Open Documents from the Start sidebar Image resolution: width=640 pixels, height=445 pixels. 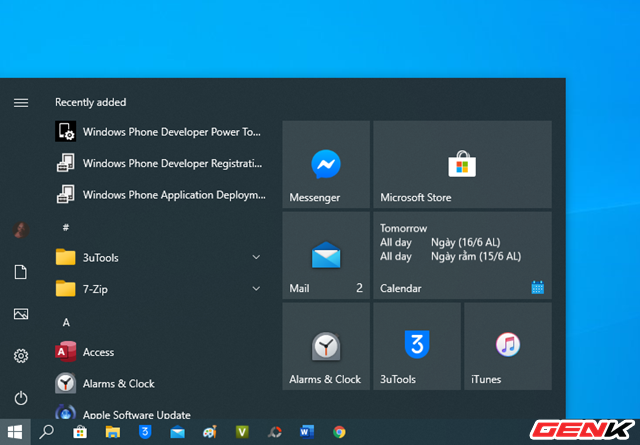tap(21, 272)
